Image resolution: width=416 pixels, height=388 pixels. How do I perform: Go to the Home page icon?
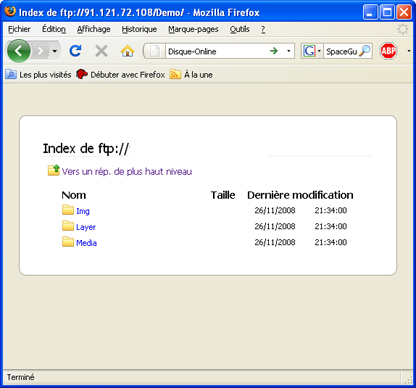click(x=127, y=51)
